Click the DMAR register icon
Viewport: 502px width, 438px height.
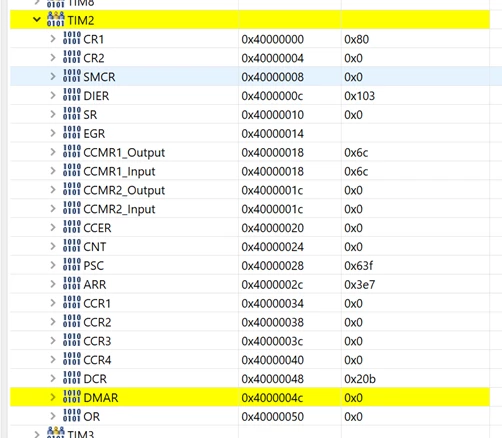pyautogui.click(x=72, y=397)
